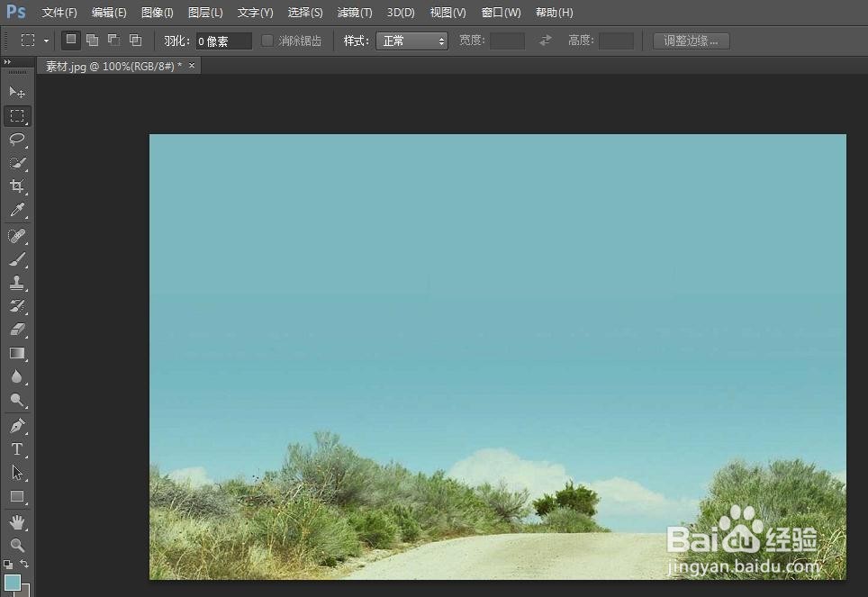Select the Clone Stamp tool

pyautogui.click(x=17, y=283)
